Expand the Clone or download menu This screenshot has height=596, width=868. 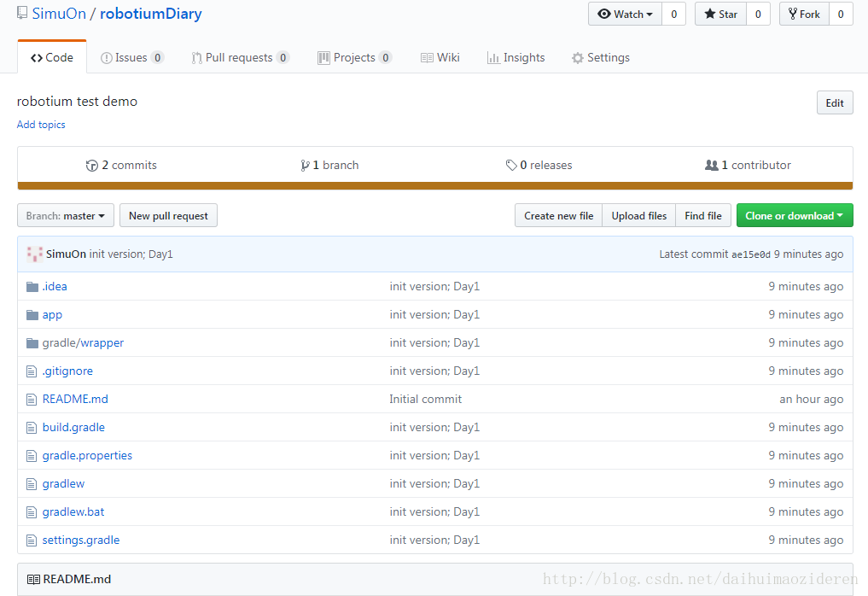pyautogui.click(x=795, y=215)
